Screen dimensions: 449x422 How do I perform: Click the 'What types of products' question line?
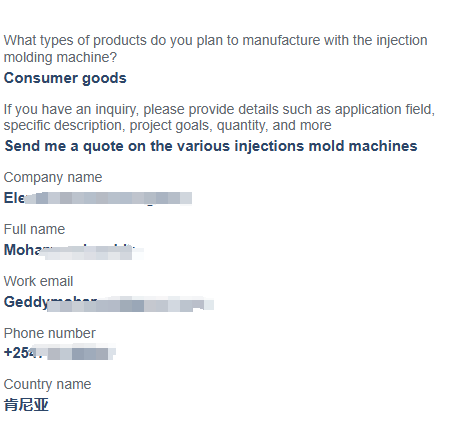(215, 41)
